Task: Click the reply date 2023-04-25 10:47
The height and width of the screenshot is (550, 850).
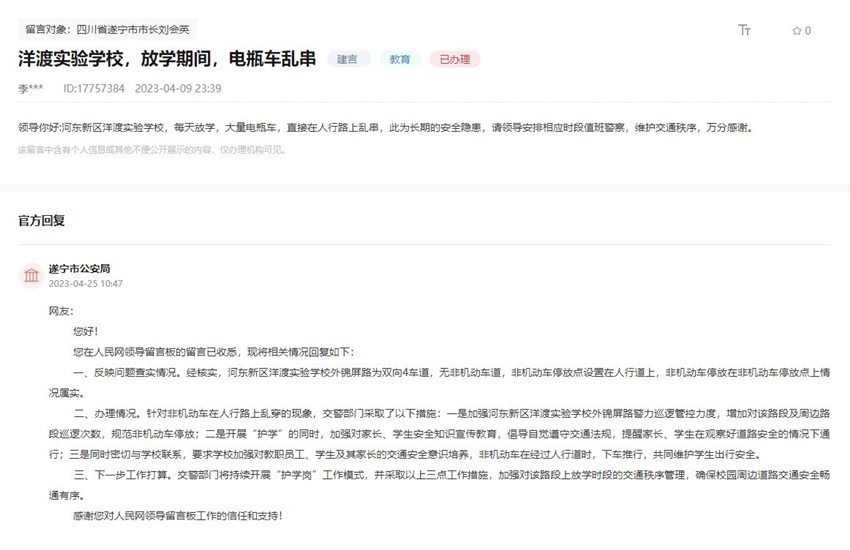Action: [x=86, y=283]
